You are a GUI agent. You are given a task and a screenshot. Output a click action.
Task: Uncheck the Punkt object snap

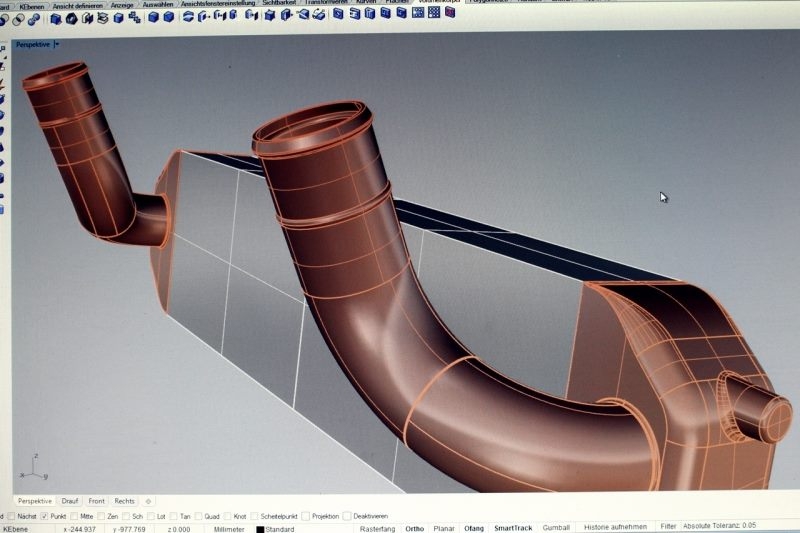point(45,515)
